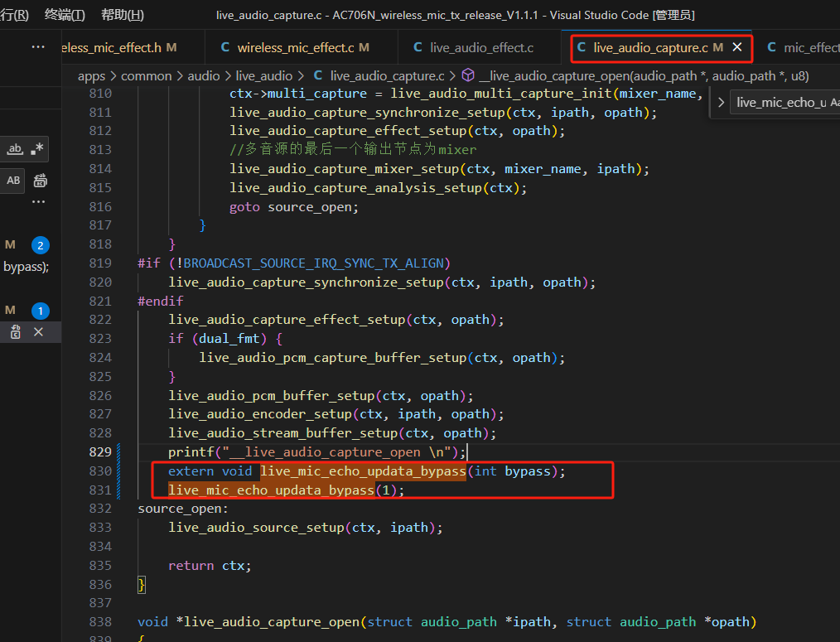Click search result count badge 2
Image resolution: width=840 pixels, height=642 pixels.
41,245
